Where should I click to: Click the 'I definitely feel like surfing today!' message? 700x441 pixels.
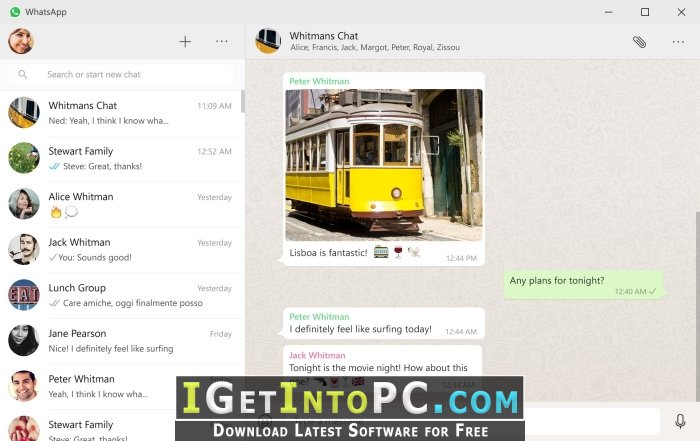(384, 323)
